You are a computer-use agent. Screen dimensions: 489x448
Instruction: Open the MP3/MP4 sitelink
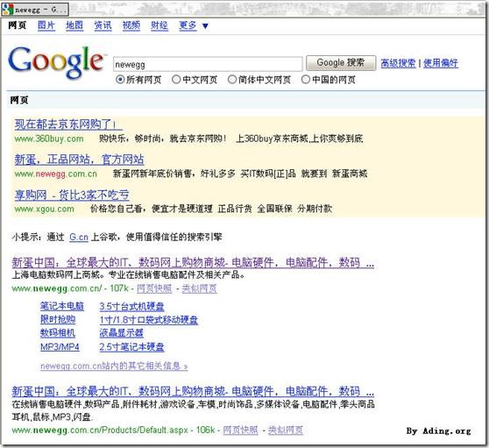point(60,347)
